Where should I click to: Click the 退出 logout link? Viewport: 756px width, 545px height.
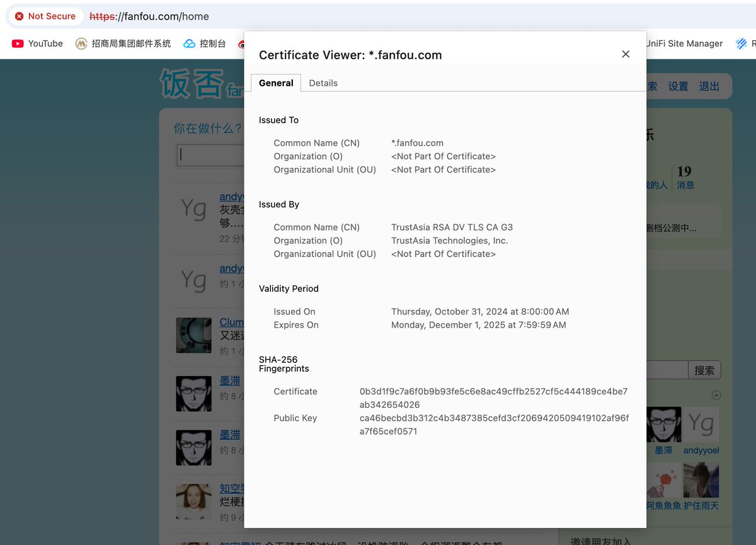tap(709, 86)
